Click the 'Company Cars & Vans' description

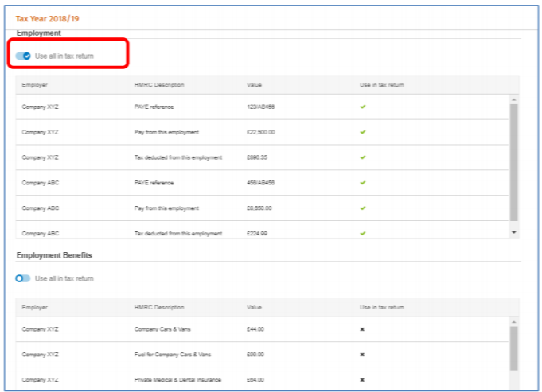pos(162,329)
